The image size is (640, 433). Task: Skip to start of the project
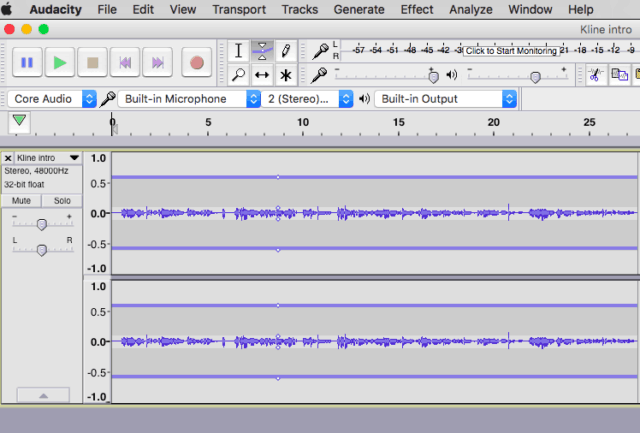point(125,62)
